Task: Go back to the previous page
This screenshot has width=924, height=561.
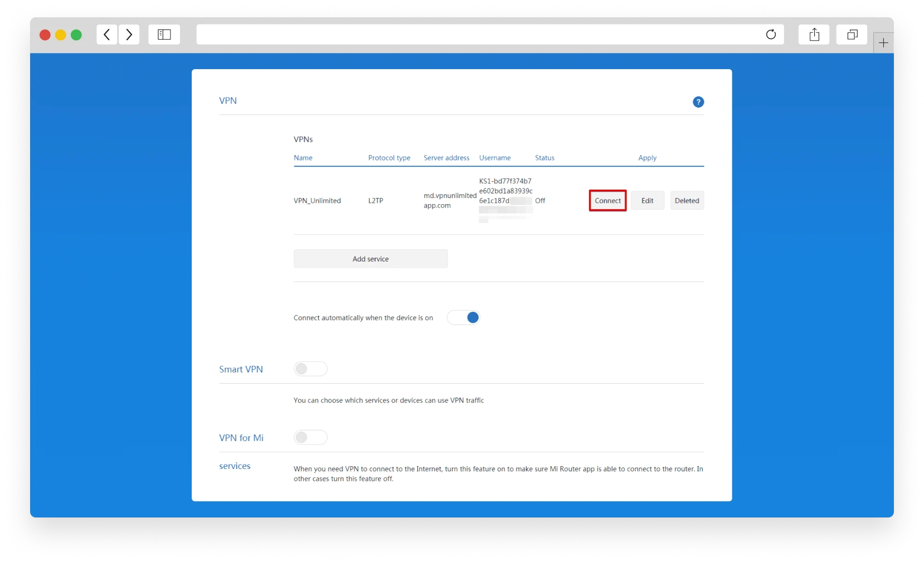Action: tap(106, 35)
